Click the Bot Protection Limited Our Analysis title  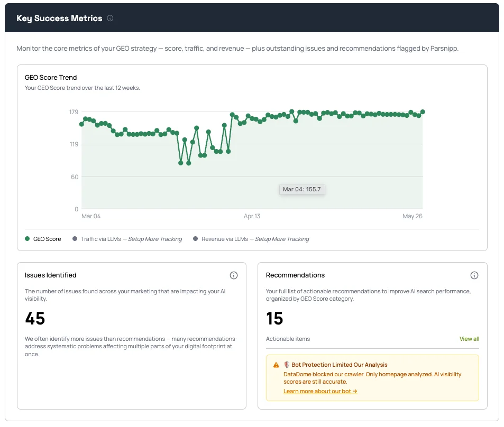pyautogui.click(x=340, y=365)
